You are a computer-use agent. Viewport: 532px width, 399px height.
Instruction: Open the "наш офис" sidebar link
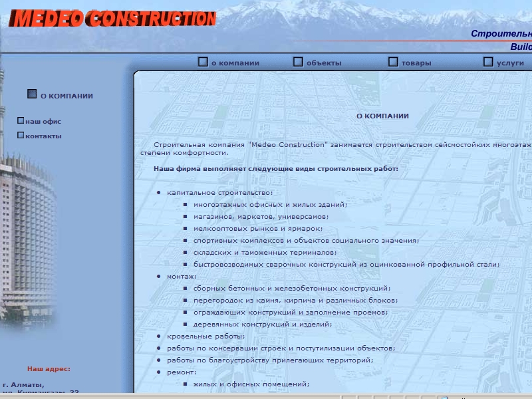[43, 122]
